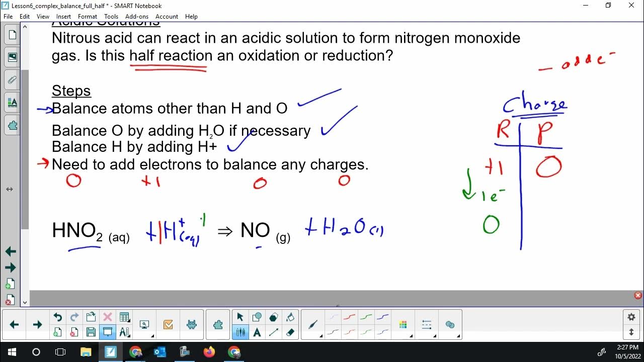Open the Edit menu

(x=24, y=17)
